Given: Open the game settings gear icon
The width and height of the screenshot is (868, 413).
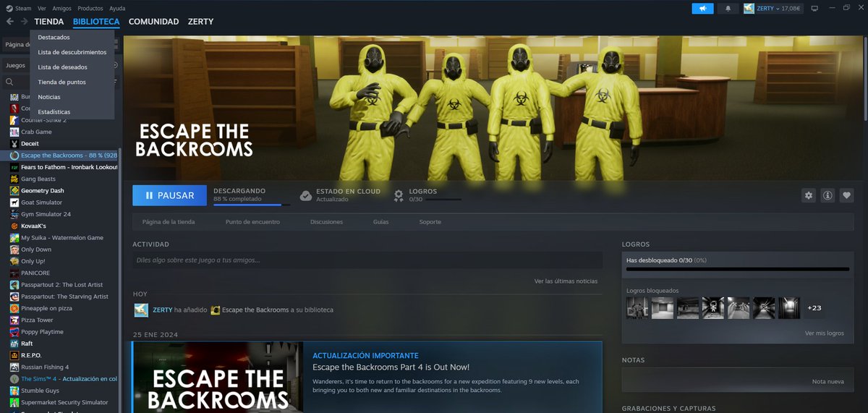Looking at the screenshot, I should point(809,195).
